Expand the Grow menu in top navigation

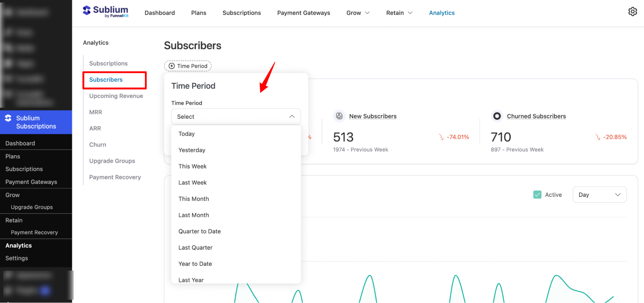coord(358,13)
